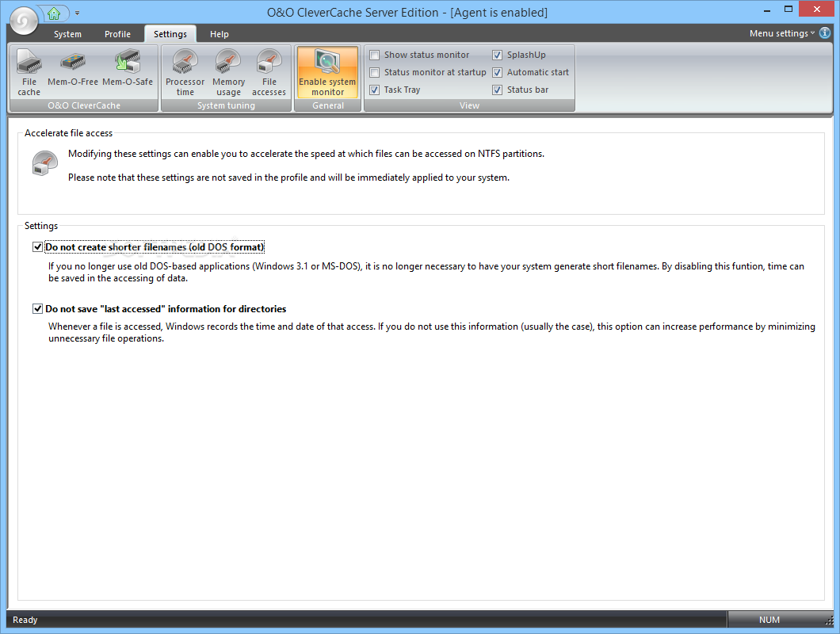The height and width of the screenshot is (634, 840).
Task: Open the File cache settings
Action: click(29, 72)
